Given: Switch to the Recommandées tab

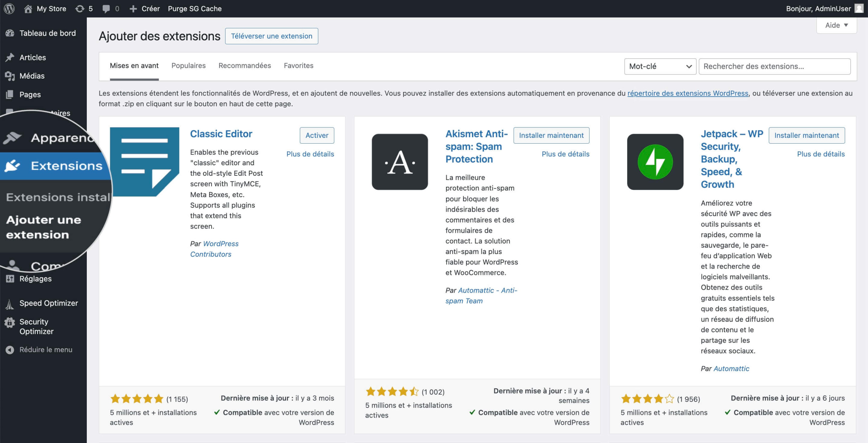Looking at the screenshot, I should (245, 66).
